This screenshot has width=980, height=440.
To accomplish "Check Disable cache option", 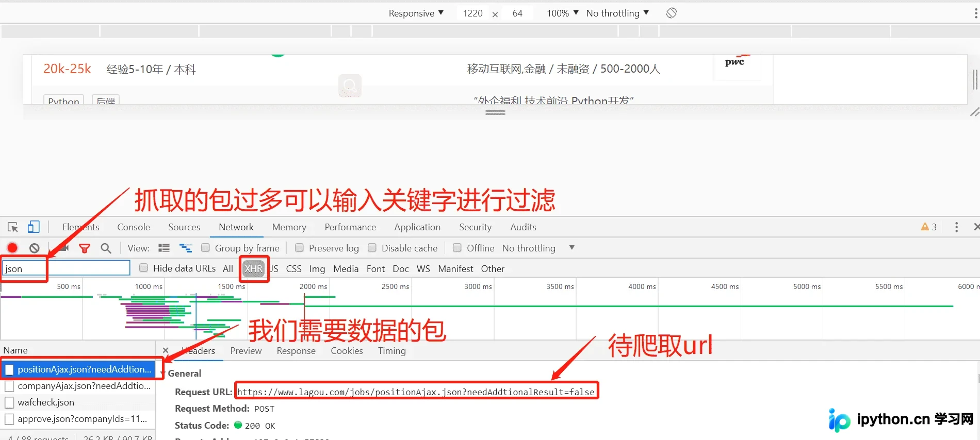I will pos(372,248).
